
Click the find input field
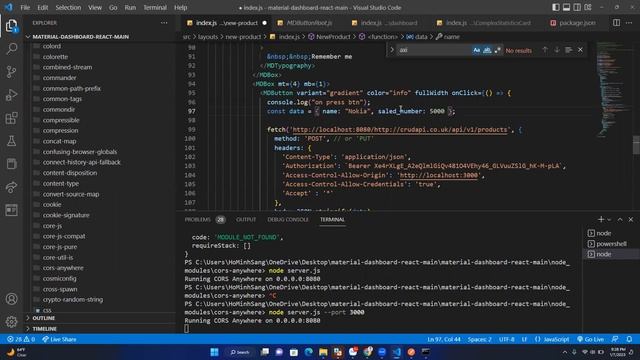pos(433,50)
